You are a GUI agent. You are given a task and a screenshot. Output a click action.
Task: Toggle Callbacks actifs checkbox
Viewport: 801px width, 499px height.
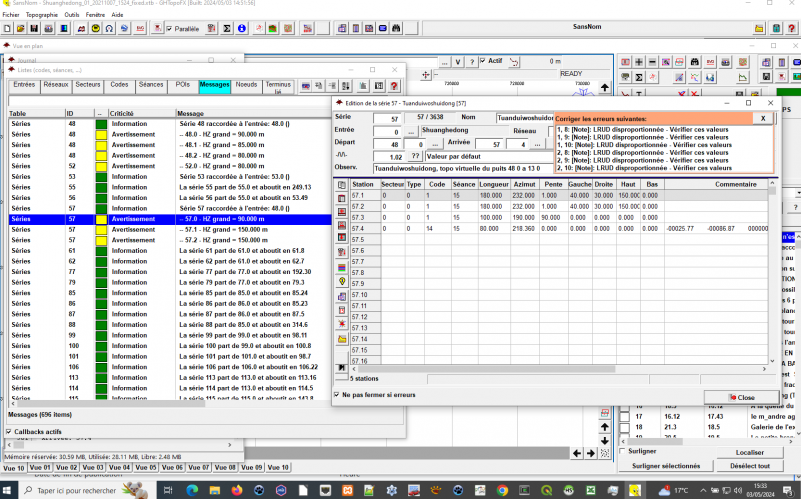pyautogui.click(x=9, y=432)
